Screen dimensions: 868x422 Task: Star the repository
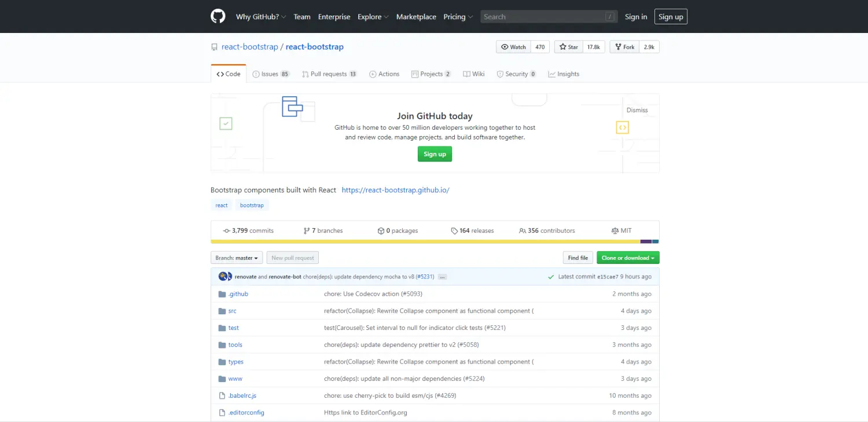click(x=569, y=47)
